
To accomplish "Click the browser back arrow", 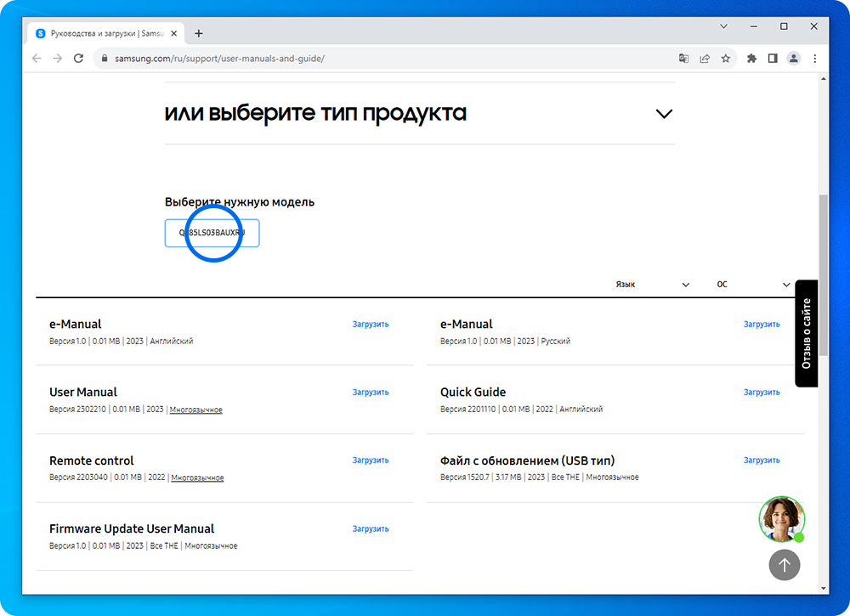I will click(x=37, y=59).
